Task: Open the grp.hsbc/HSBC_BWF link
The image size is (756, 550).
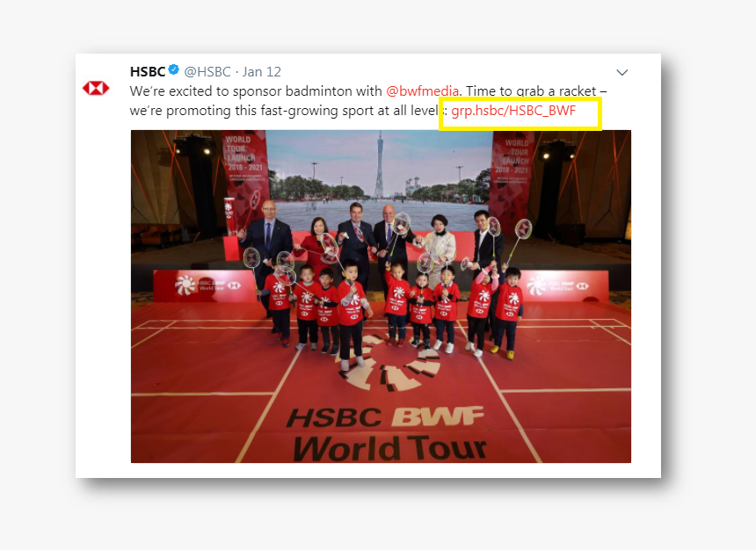Action: coord(513,111)
